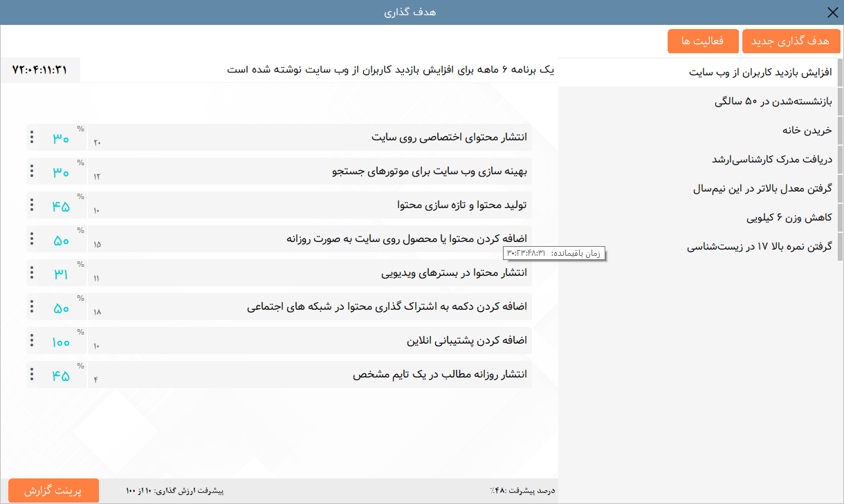Open the 'دریافت مدرک کارشناسی‌ارشد' goal
This screenshot has width=844, height=504.
(x=771, y=159)
